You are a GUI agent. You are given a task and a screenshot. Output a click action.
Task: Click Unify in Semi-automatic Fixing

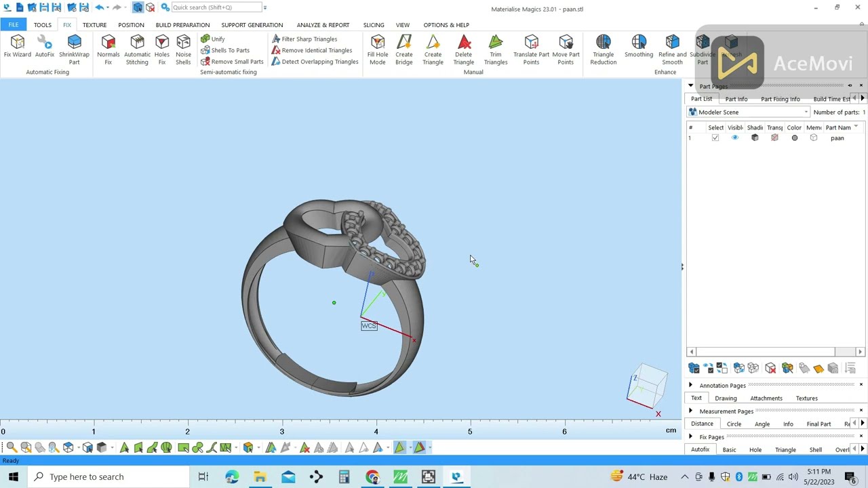(212, 39)
